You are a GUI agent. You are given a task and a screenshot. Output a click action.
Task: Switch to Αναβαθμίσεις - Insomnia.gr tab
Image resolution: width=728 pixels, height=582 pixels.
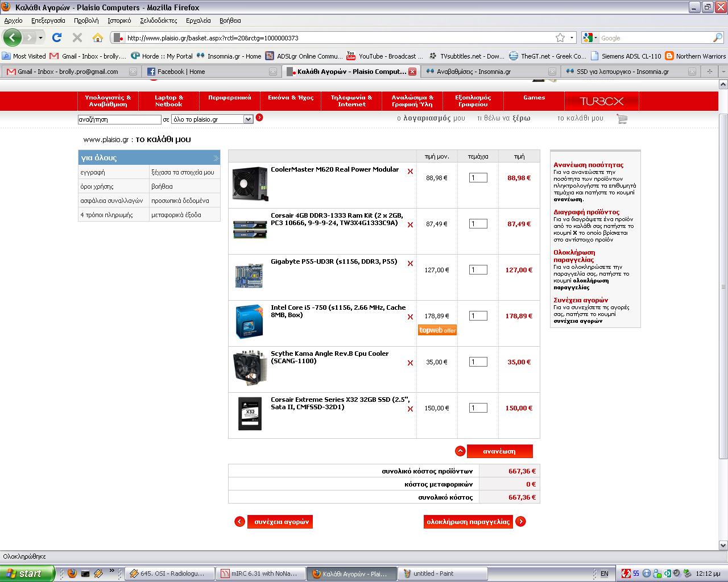[x=490, y=72]
